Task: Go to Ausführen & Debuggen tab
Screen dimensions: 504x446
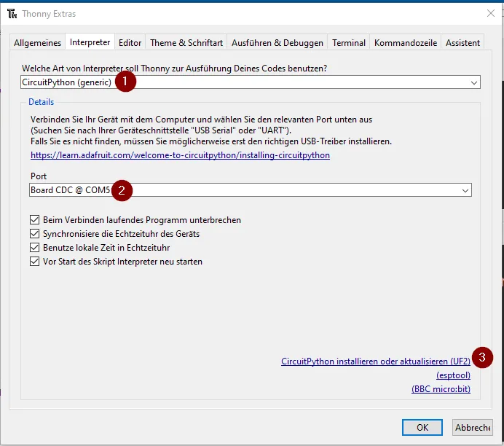Action: point(277,43)
